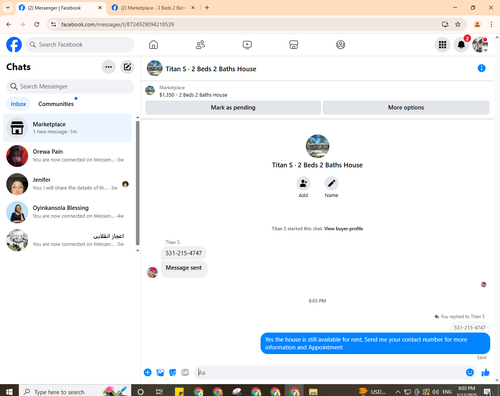Open the emoji picker

470,372
